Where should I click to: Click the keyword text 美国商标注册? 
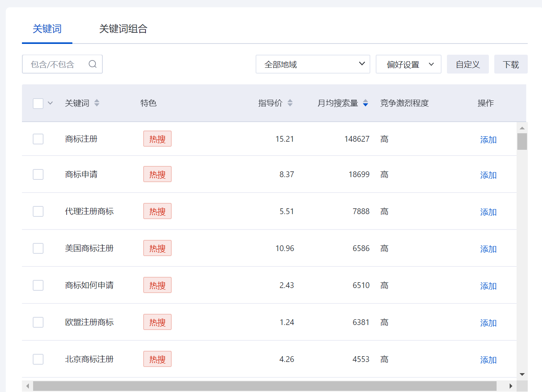pos(89,248)
